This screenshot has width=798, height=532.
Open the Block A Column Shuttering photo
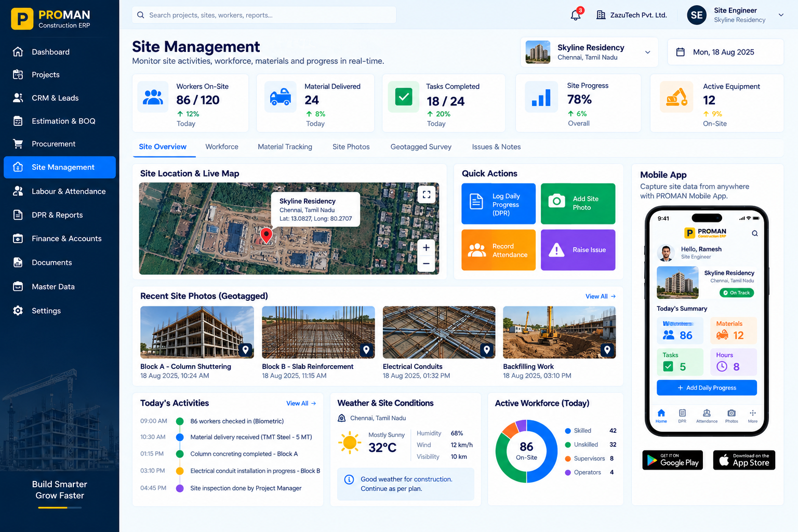(197, 332)
